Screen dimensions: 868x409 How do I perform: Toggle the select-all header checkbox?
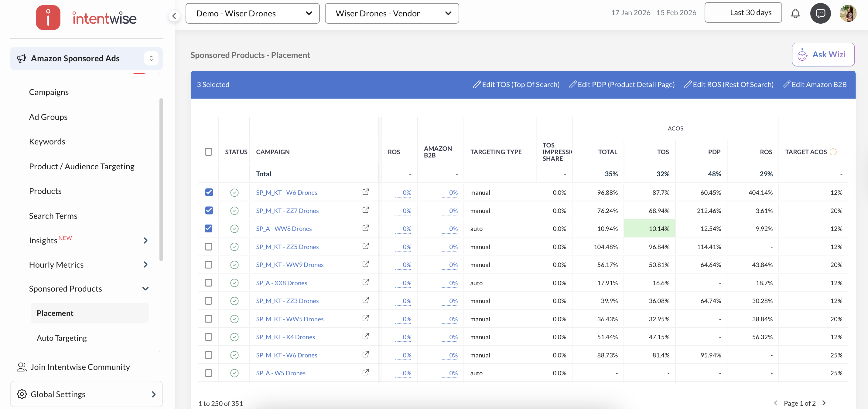[209, 152]
